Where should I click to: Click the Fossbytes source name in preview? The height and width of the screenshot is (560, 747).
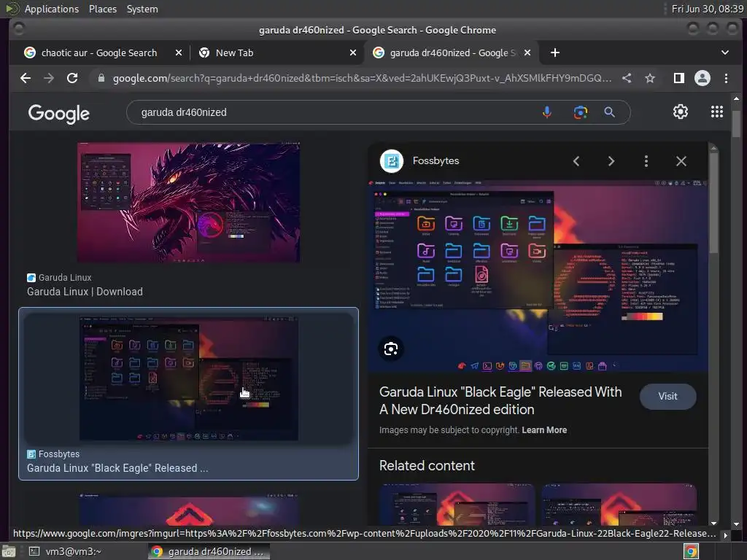436,161
